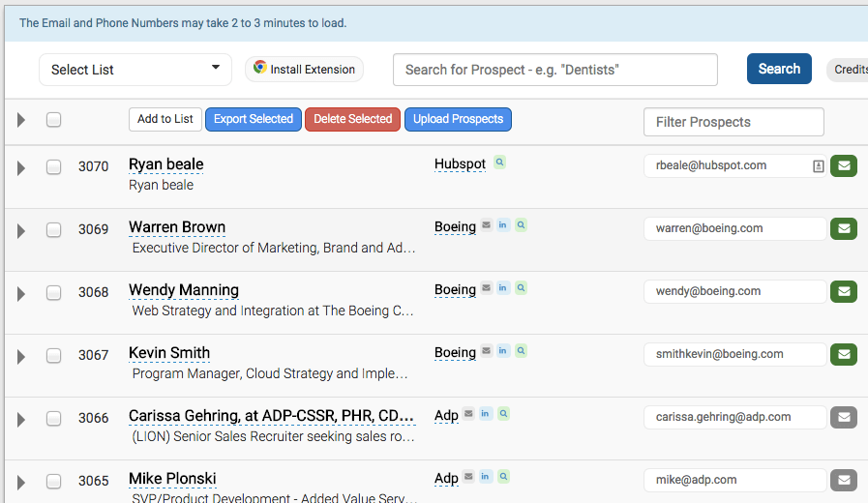The height and width of the screenshot is (503, 868).
Task: Click the Add to List button
Action: click(x=165, y=119)
